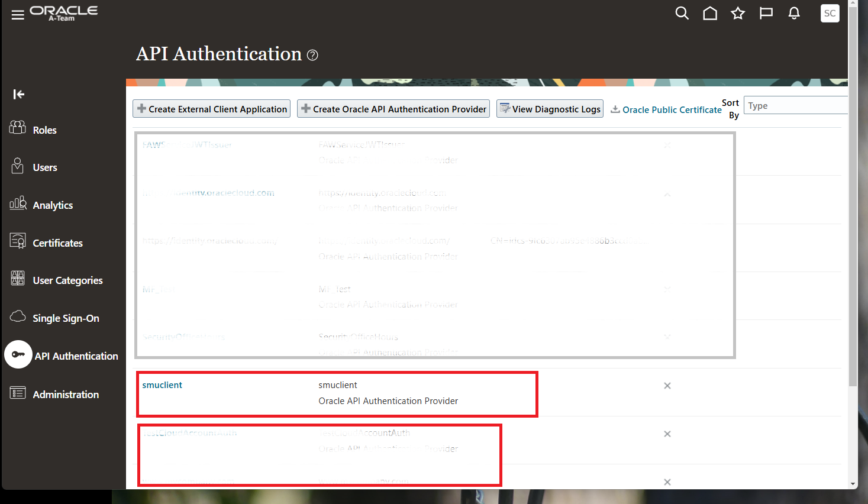The image size is (868, 504).
Task: Download the Oracle Public Certificate
Action: click(666, 109)
